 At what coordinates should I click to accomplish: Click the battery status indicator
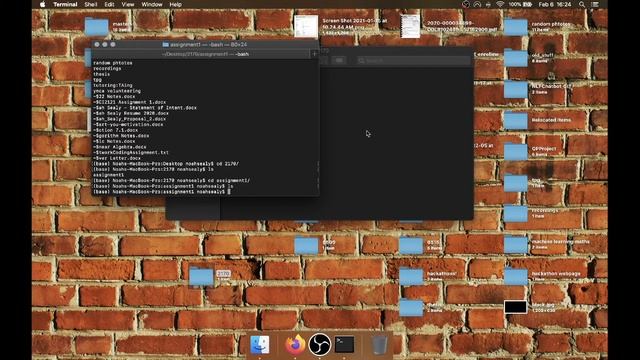click(x=520, y=4)
